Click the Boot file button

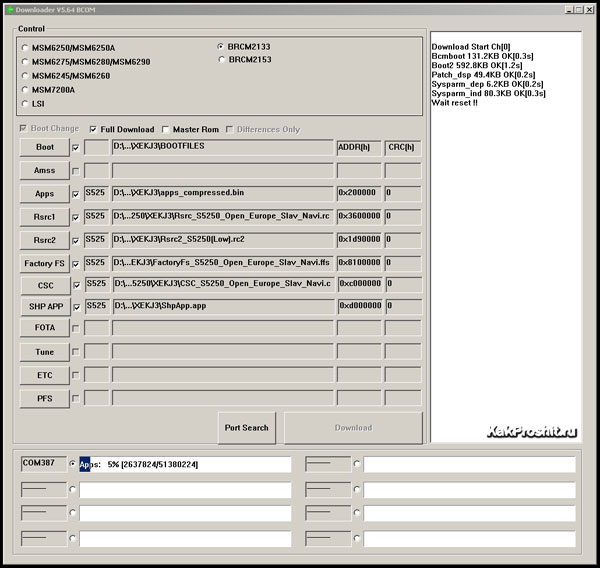pyautogui.click(x=44, y=148)
